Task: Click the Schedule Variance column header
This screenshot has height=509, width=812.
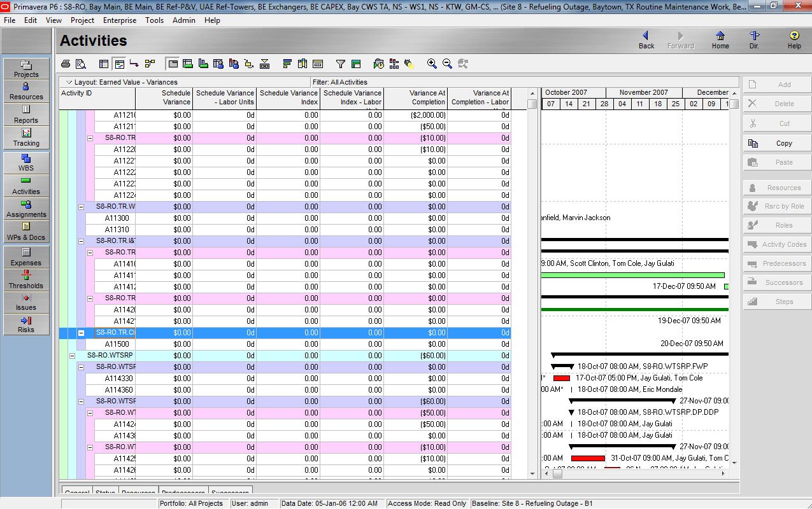Action: click(x=164, y=97)
